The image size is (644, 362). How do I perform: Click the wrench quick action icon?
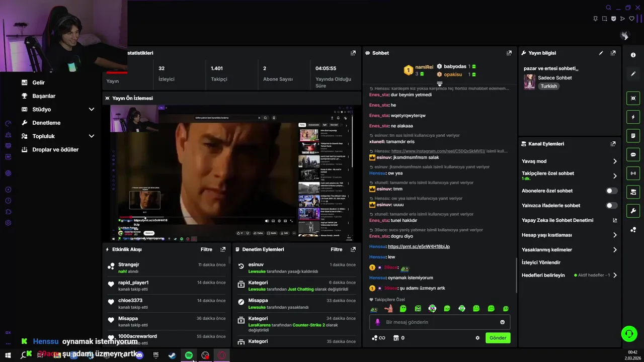[633, 211]
